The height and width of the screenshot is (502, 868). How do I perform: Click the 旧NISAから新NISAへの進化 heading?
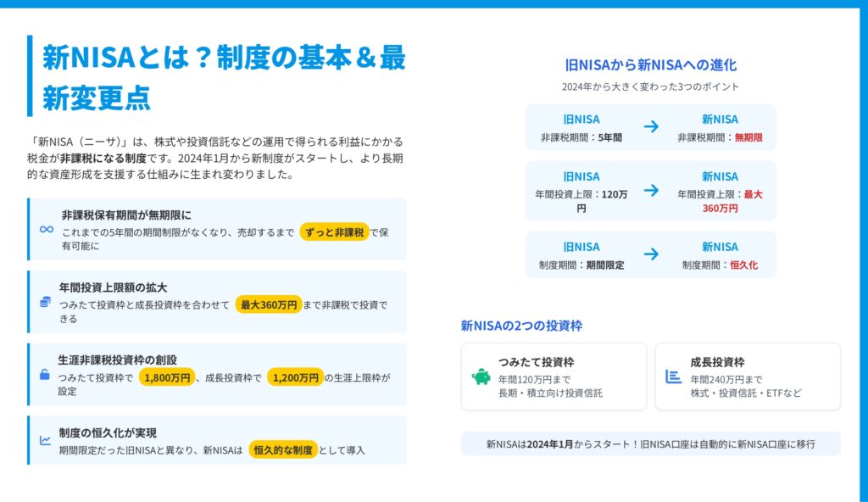[x=650, y=65]
